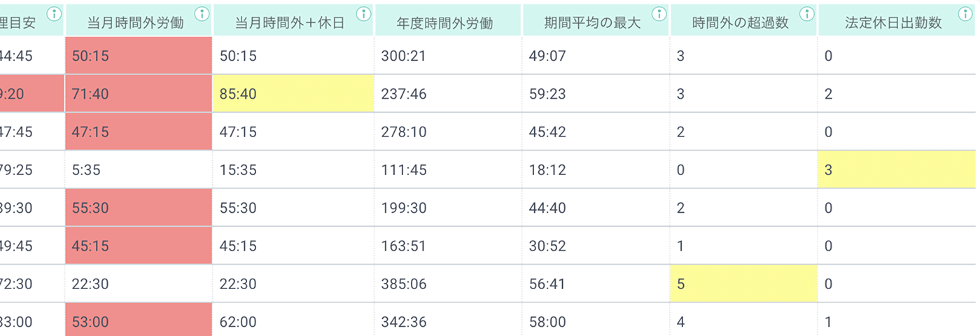Click the 期間平均の最大 header text
Screen dimensions: 980x336
(x=592, y=23)
